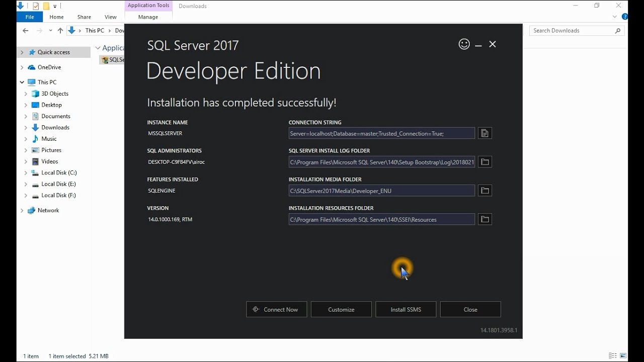Click the Properties icon in quick access toolbar
644x362 pixels.
pos(35,6)
